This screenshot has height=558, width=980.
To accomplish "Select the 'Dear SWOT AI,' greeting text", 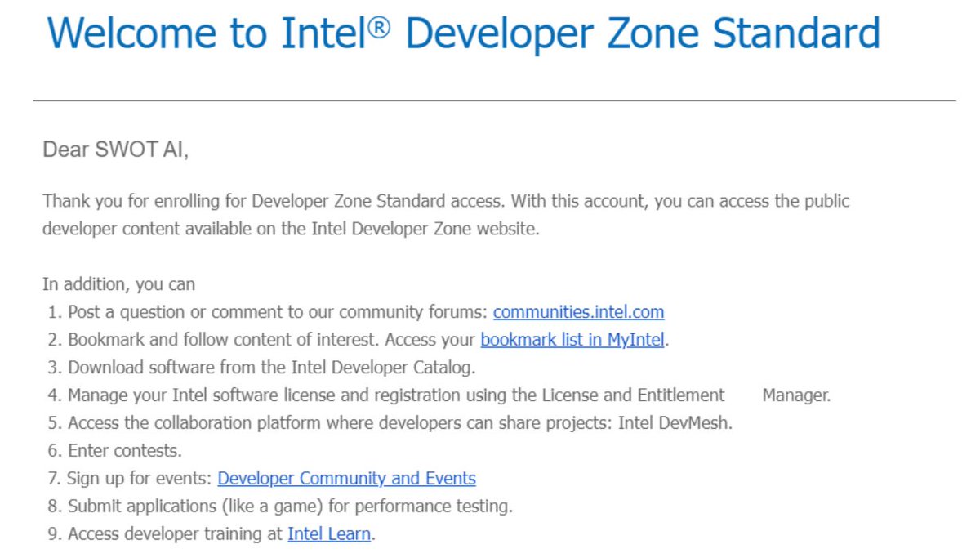I will [x=115, y=150].
